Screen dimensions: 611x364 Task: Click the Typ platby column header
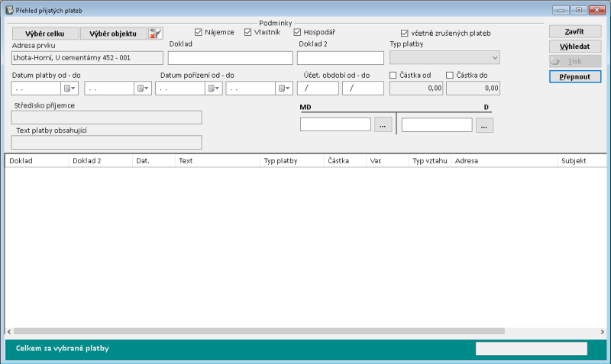(291, 161)
